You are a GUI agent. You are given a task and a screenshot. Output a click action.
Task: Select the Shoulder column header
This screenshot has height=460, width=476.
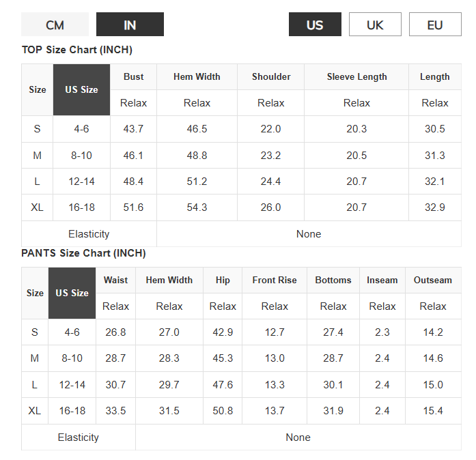point(271,76)
